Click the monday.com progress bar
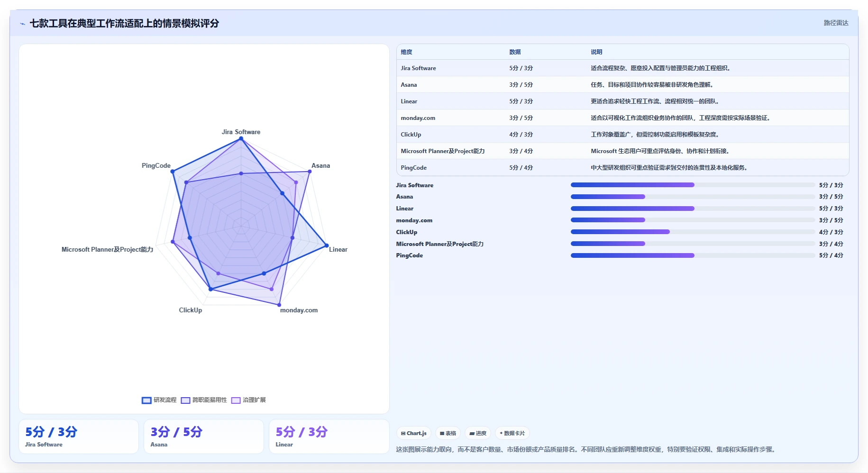 point(693,220)
